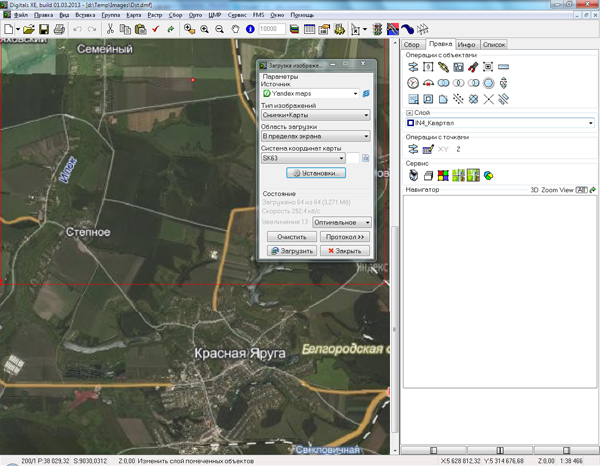Screen dimensions: 600x466
Task: Open the Источник dropdown showing Yandex maps
Action: (355, 94)
